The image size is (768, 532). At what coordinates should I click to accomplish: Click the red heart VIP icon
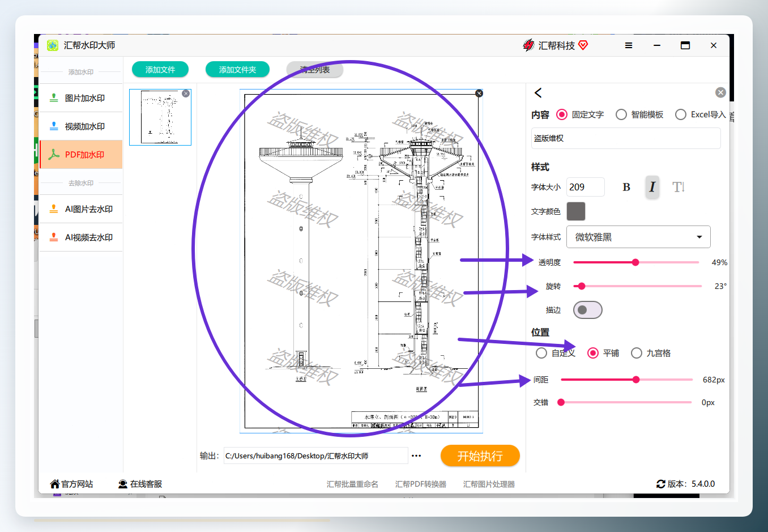(x=583, y=45)
